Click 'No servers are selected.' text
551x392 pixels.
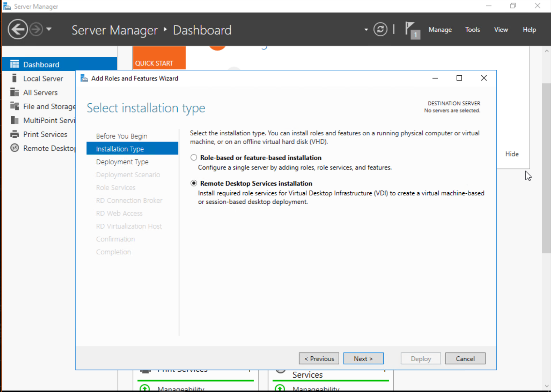coord(452,111)
